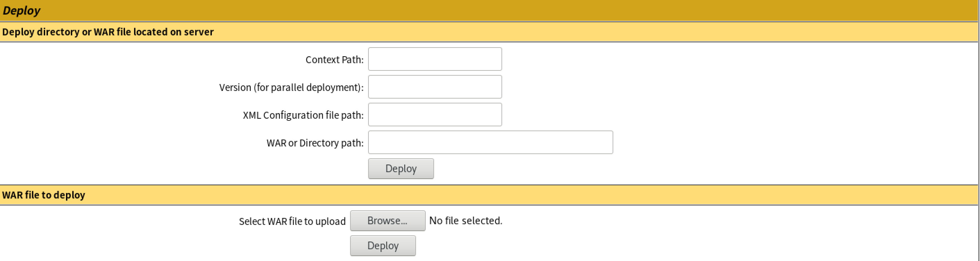980x261 pixels.
Task: Click the 'WAR file to deploy' heading
Action: coord(43,195)
